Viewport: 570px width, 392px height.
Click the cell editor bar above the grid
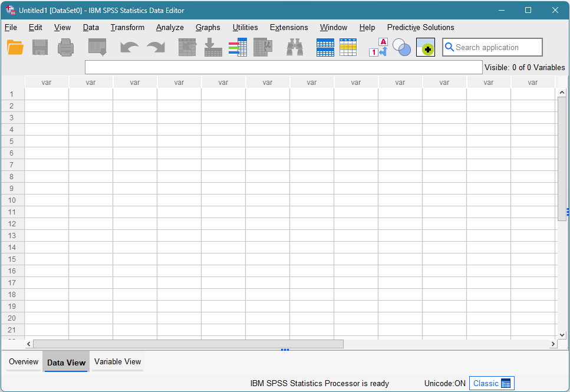(x=284, y=67)
